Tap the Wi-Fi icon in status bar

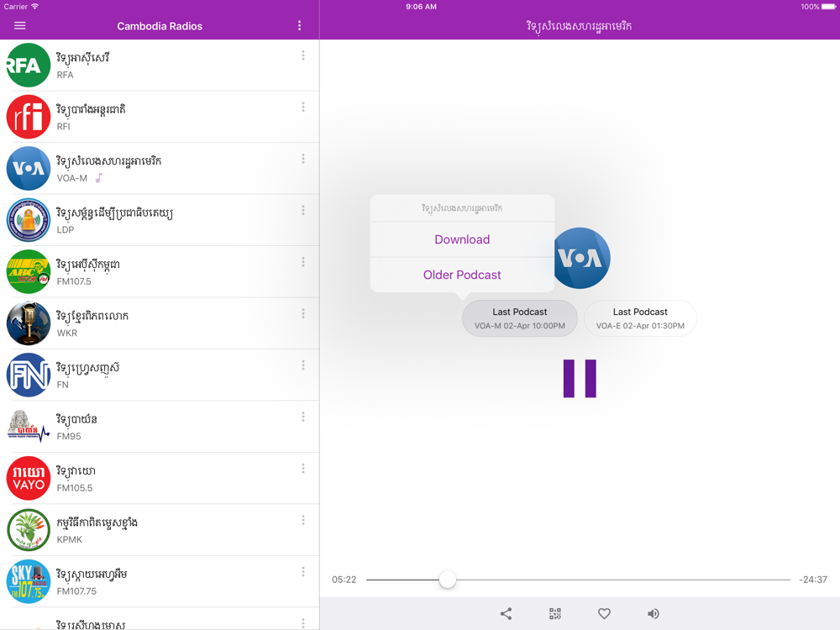pos(34,7)
